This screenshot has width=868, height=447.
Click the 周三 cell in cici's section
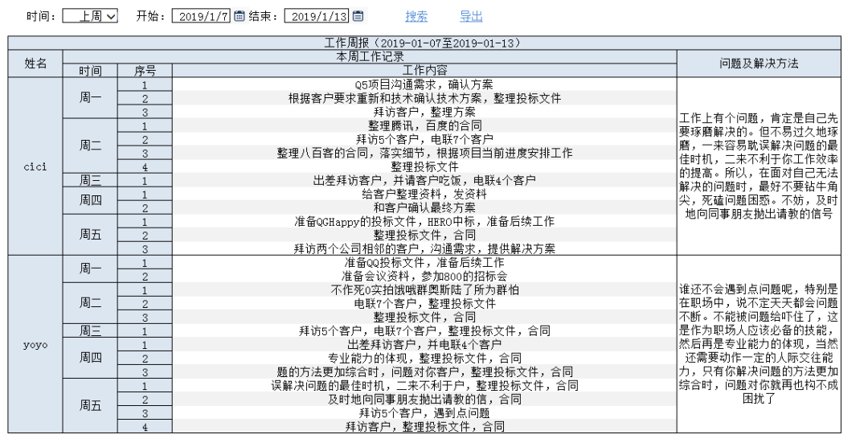pos(90,180)
